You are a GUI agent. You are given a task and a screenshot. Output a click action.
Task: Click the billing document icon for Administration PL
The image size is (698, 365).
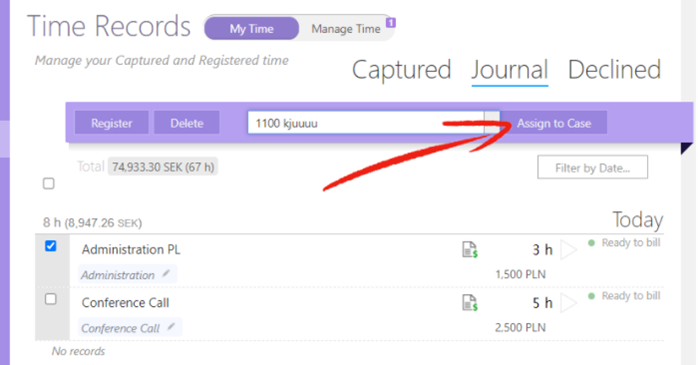[x=470, y=250]
